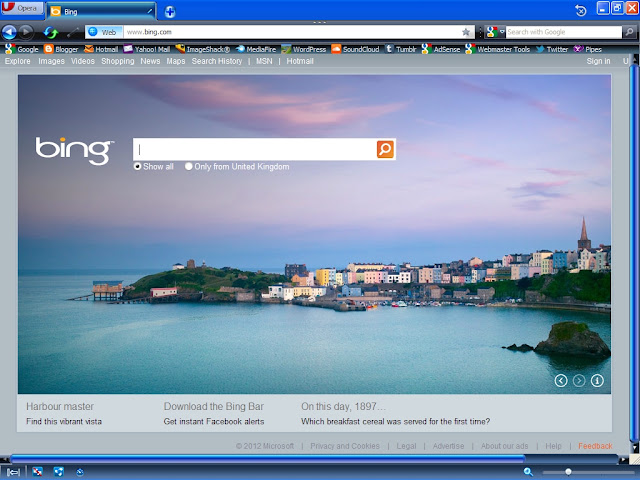Show next homepage image arrow
640x480 pixels.
(579, 380)
